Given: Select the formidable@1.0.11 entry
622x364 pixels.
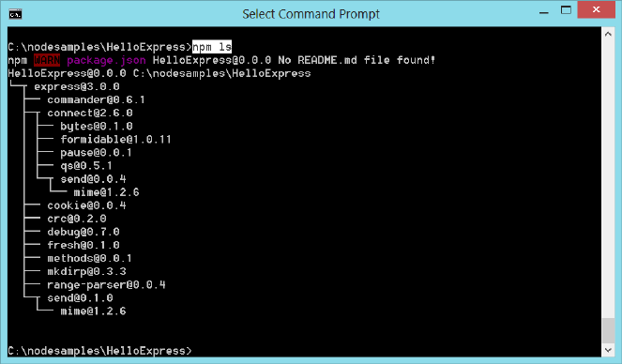Looking at the screenshot, I should point(115,139).
